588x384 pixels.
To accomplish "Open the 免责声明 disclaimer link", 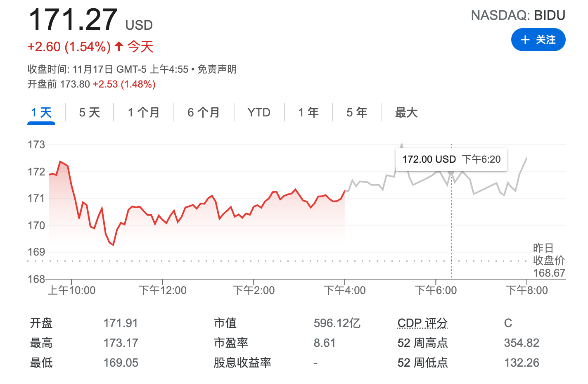I will click(217, 70).
